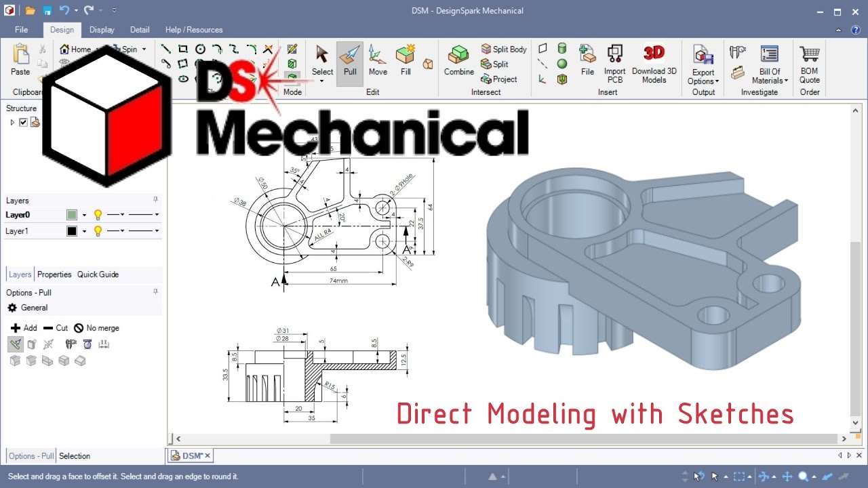Open the Select tool dropdown arrow
This screenshot has width=868, height=488.
pyautogui.click(x=322, y=81)
